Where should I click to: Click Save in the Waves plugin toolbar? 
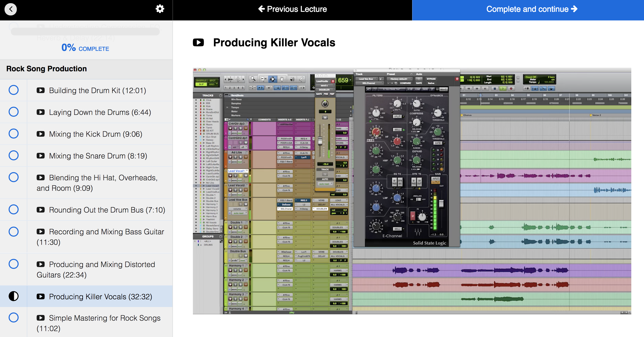pyautogui.click(x=425, y=89)
